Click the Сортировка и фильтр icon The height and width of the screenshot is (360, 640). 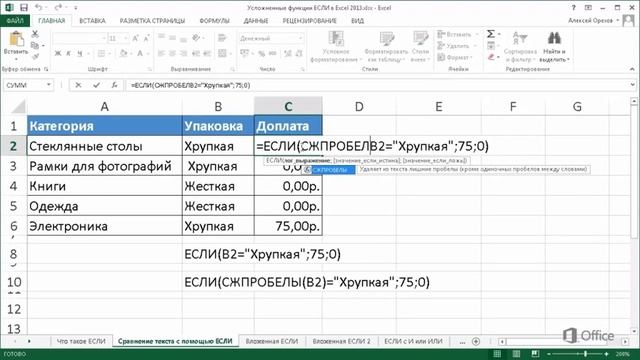[x=520, y=39]
